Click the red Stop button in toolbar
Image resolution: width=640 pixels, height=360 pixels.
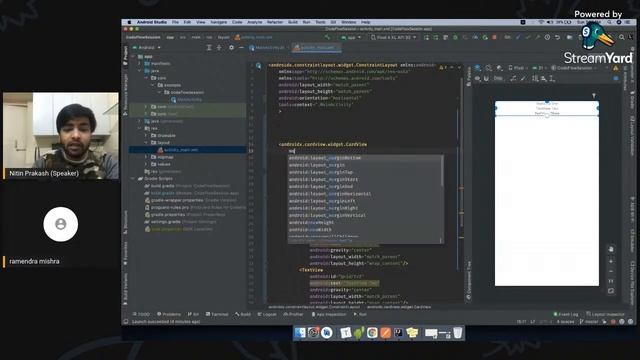click(494, 38)
